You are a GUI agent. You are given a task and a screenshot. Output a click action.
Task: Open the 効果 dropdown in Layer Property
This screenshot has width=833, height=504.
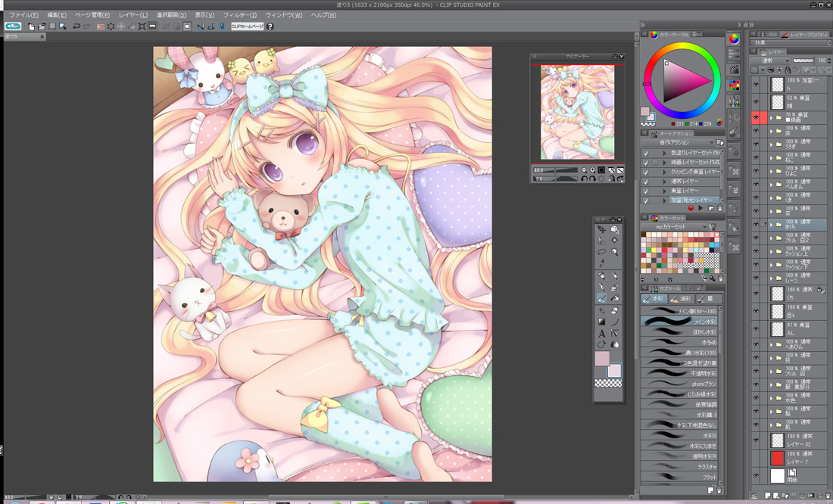789,42
